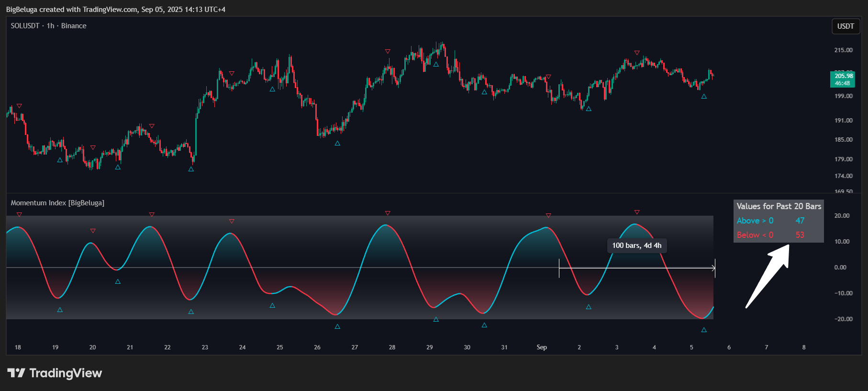Screen dimensions: 868x391
Task: Click date 28 on the time axis
Action: pyautogui.click(x=392, y=347)
